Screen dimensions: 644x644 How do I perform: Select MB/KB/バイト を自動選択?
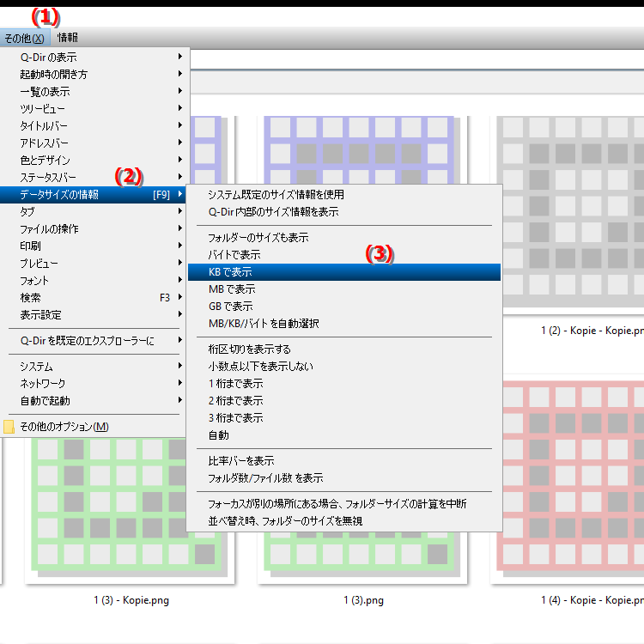344,324
